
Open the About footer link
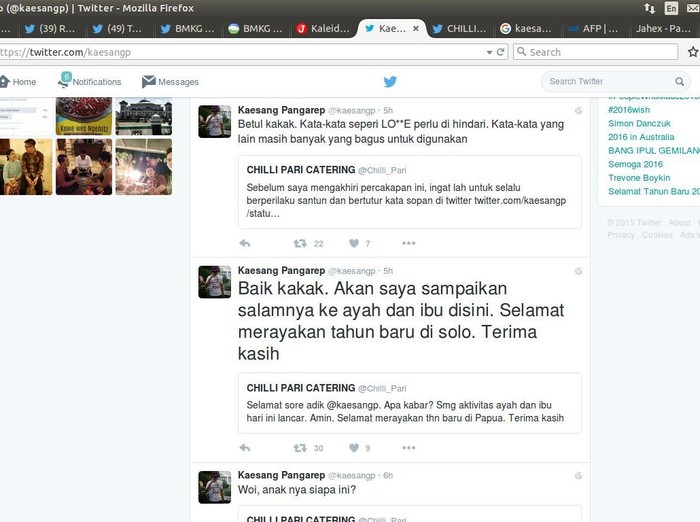point(679,223)
